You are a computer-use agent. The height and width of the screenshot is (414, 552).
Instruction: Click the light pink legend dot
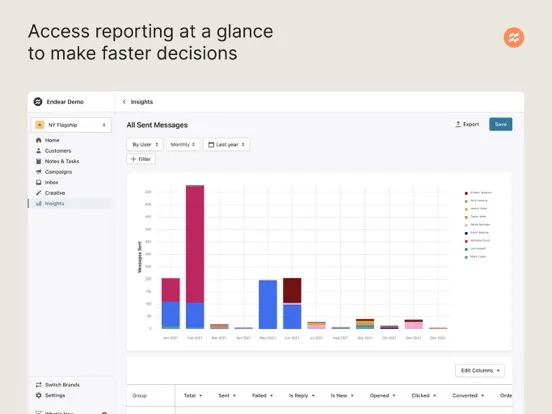pos(466,225)
